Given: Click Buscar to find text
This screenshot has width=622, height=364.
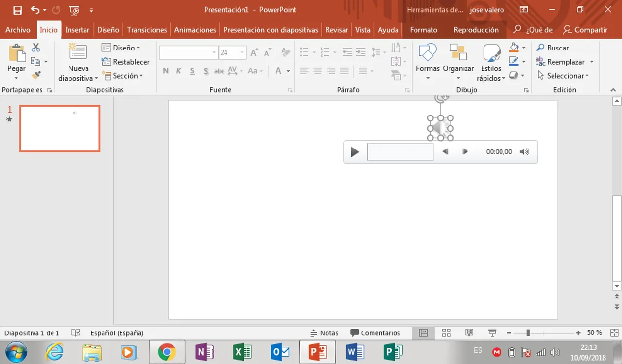Looking at the screenshot, I should [553, 48].
